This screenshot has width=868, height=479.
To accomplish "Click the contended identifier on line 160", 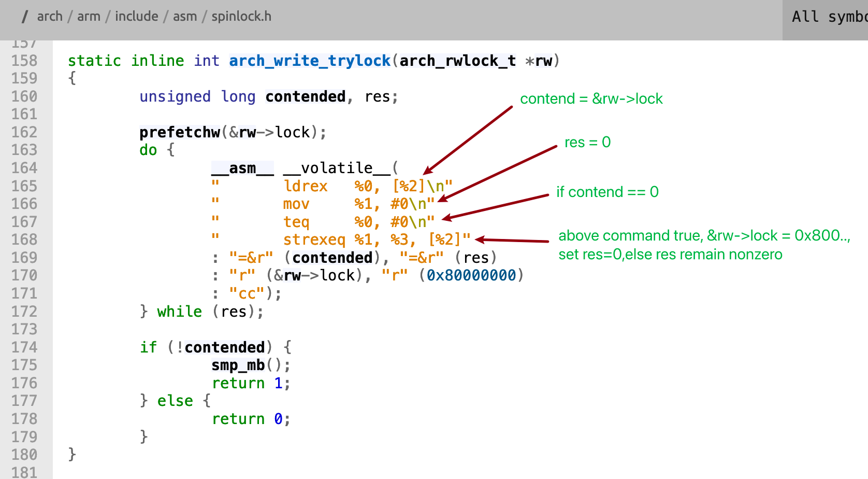I will click(x=306, y=96).
